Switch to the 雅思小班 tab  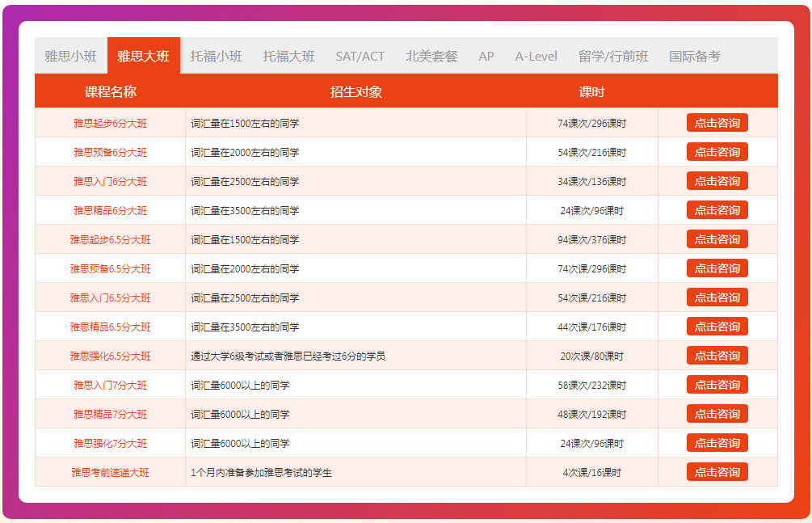[71, 57]
